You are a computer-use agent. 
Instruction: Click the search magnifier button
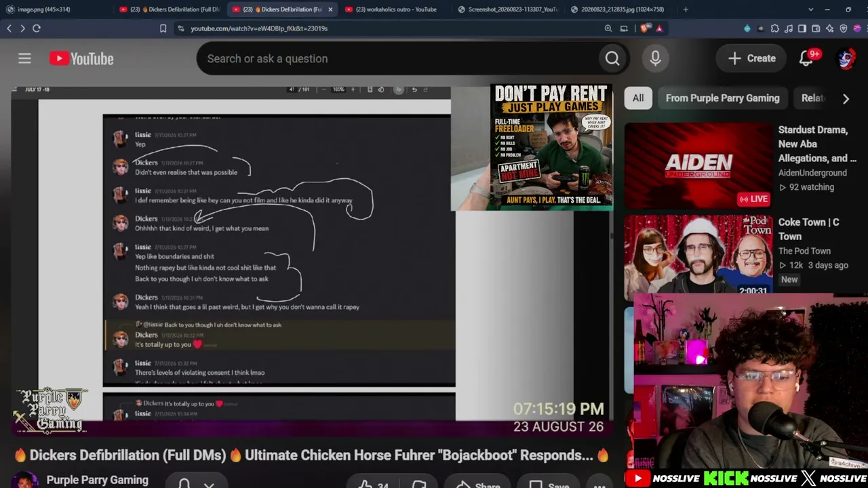coord(612,59)
